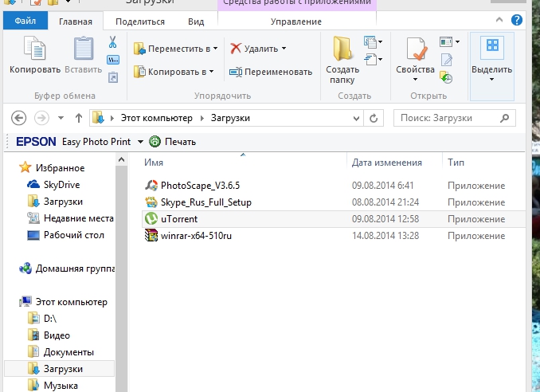The width and height of the screenshot is (540, 392).
Task: Go up one folder level arrow
Action: click(x=79, y=118)
